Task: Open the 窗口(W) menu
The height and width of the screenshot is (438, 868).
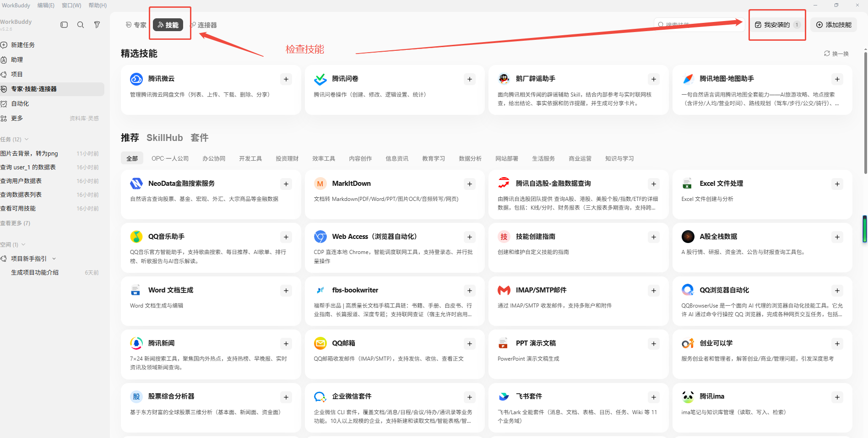Action: coord(71,5)
